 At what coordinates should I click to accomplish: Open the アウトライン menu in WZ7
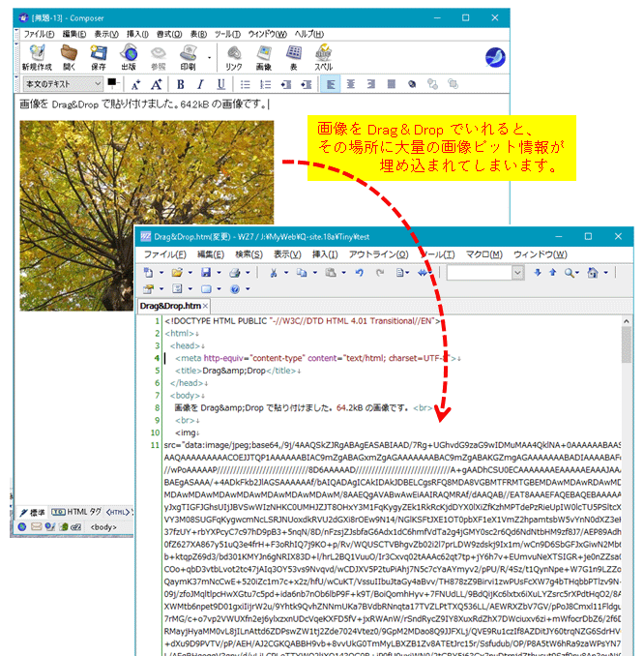pyautogui.click(x=378, y=254)
